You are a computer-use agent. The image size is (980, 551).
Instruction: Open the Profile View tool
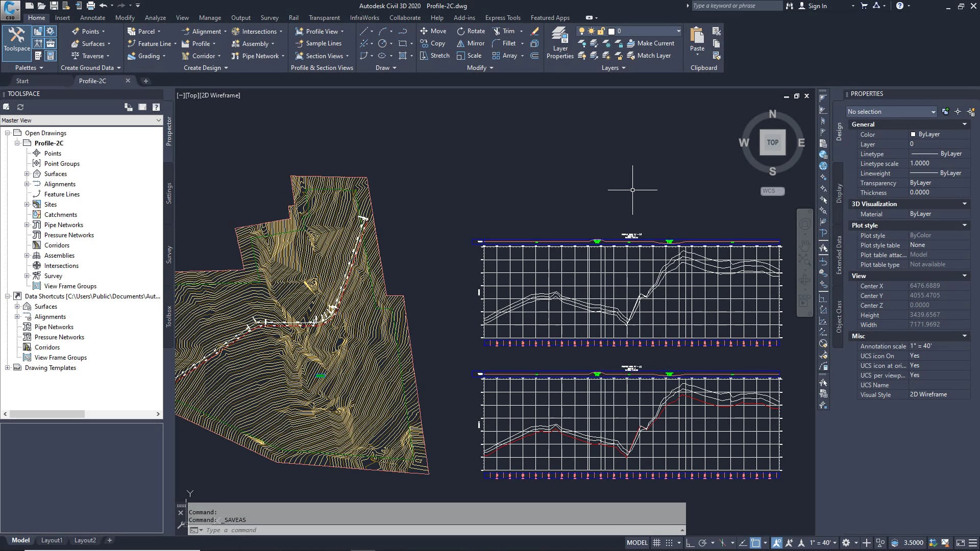coord(319,31)
